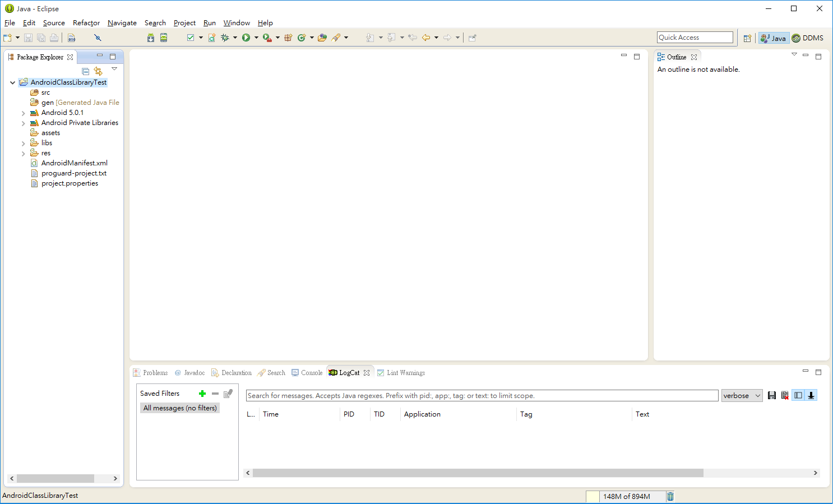833x504 pixels.
Task: Expand the res folder
Action: [23, 154]
